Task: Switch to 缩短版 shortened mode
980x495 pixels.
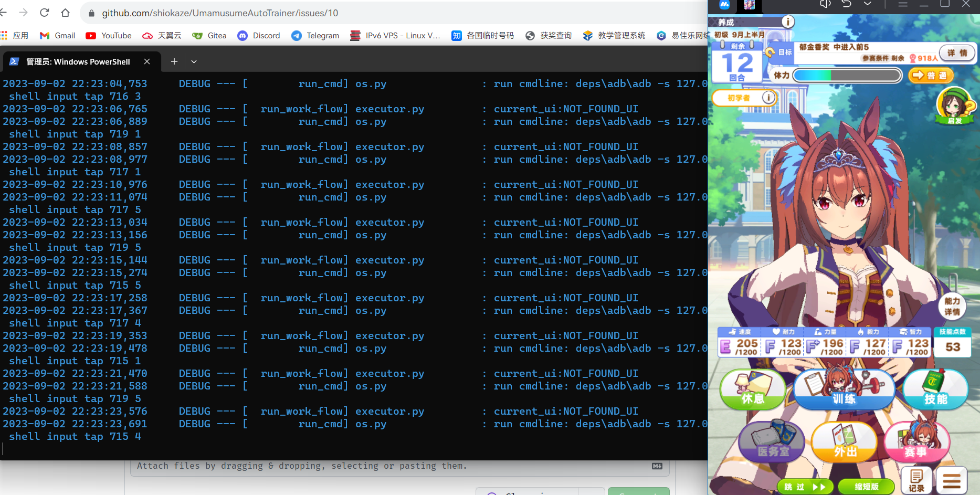Action: [x=866, y=487]
